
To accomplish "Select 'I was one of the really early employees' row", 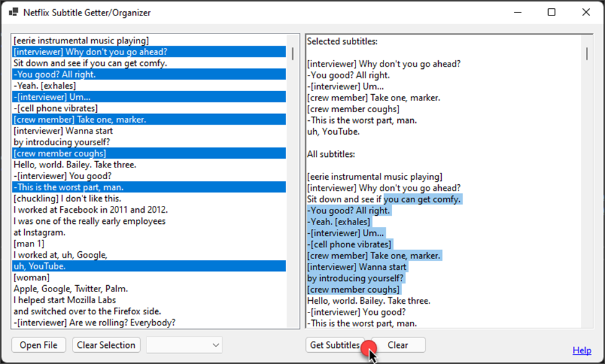I will pos(149,221).
